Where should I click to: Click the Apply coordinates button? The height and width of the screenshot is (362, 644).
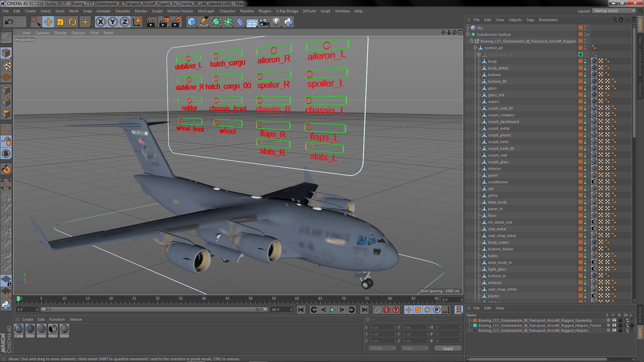coord(448,349)
